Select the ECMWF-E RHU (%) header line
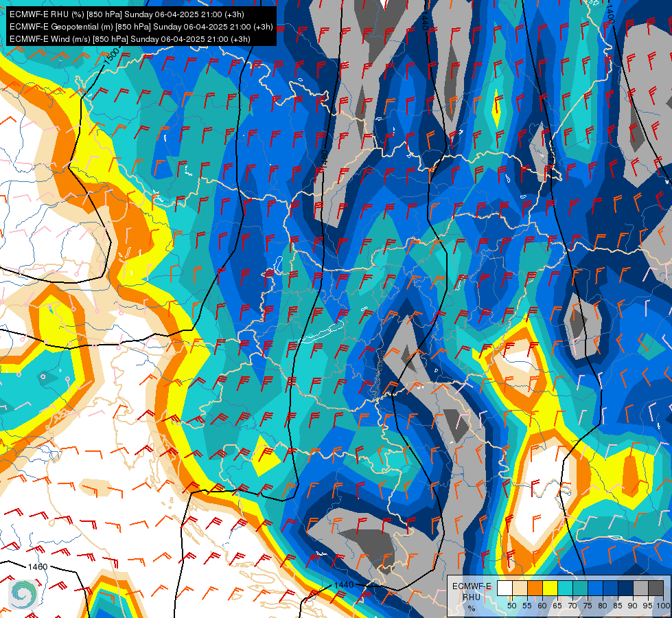Image resolution: width=672 pixels, height=618 pixels. point(127,14)
